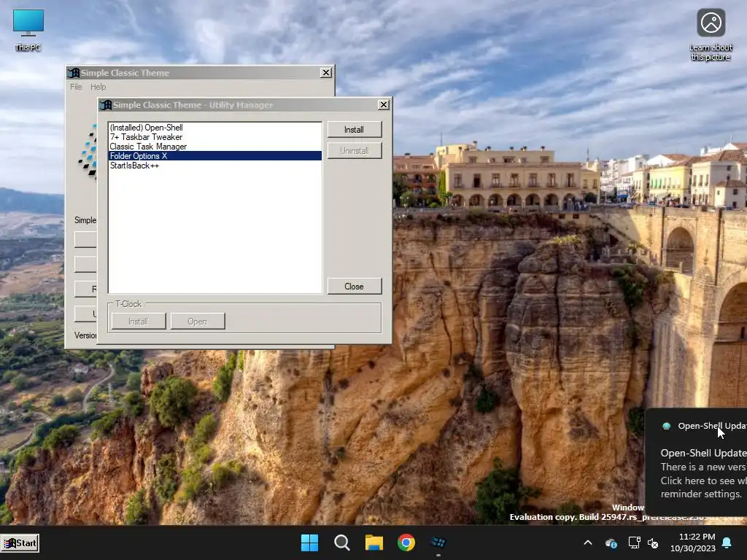Click Close button in Utility Manager
The image size is (747, 560).
[x=355, y=286]
